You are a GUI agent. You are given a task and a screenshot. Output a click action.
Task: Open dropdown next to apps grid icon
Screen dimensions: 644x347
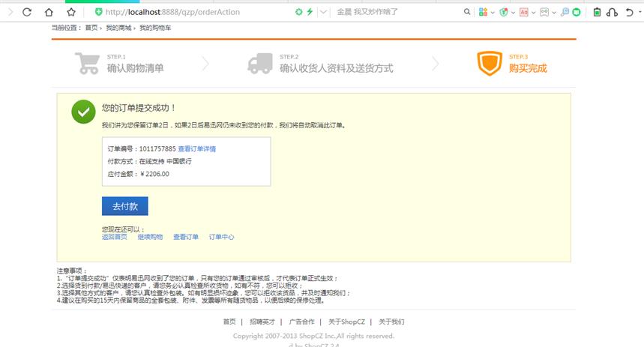click(x=493, y=12)
